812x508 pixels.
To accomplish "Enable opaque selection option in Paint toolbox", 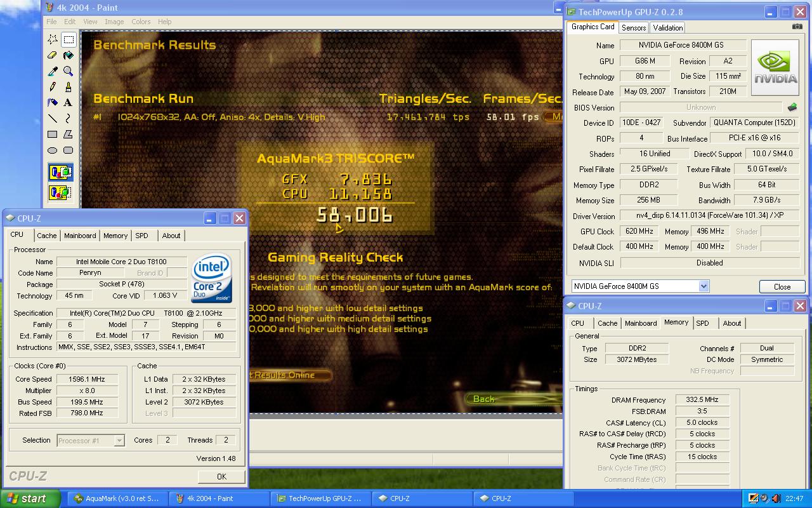I will [60, 173].
